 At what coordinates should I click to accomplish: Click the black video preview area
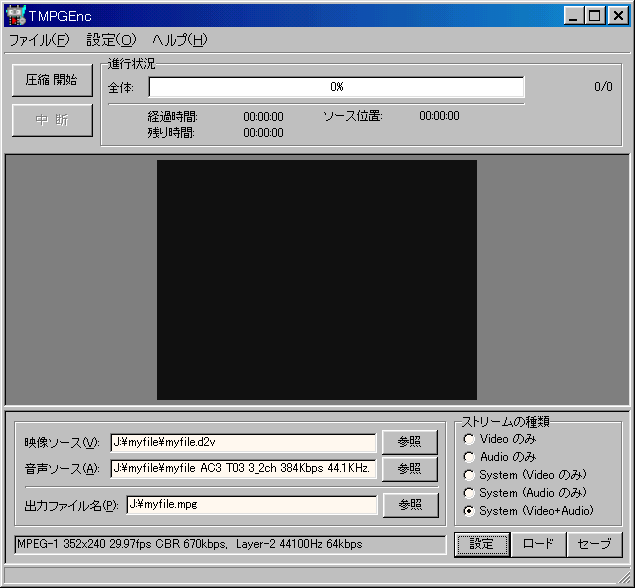(316, 279)
